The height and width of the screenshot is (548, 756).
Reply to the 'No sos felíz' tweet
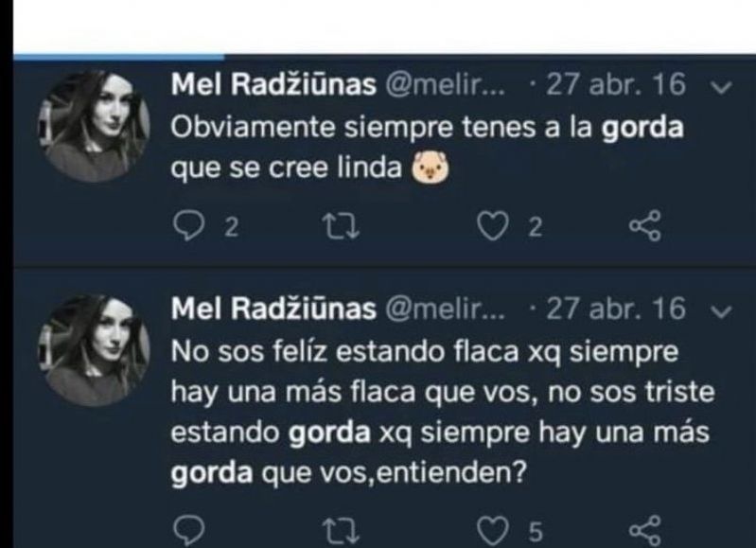(189, 530)
